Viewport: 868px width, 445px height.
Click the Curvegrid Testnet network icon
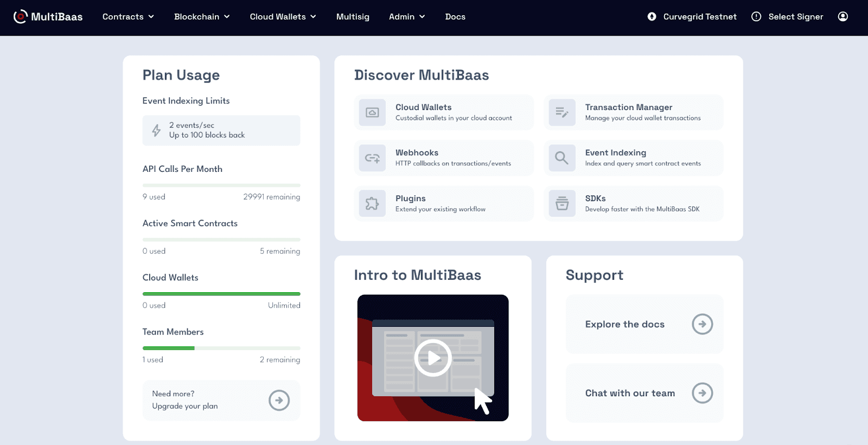652,17
